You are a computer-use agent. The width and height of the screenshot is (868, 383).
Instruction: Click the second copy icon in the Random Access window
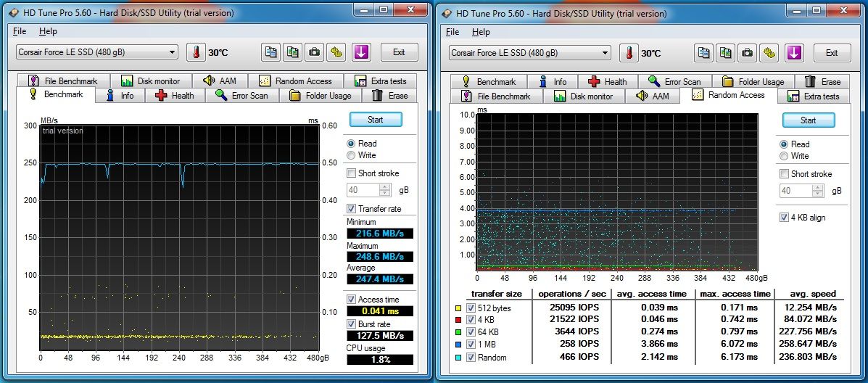(x=727, y=53)
